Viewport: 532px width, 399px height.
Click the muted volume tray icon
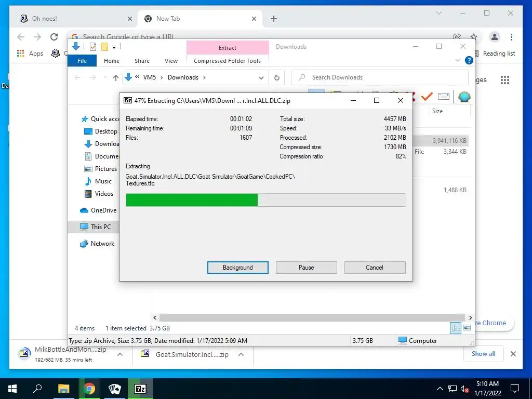pos(464,389)
